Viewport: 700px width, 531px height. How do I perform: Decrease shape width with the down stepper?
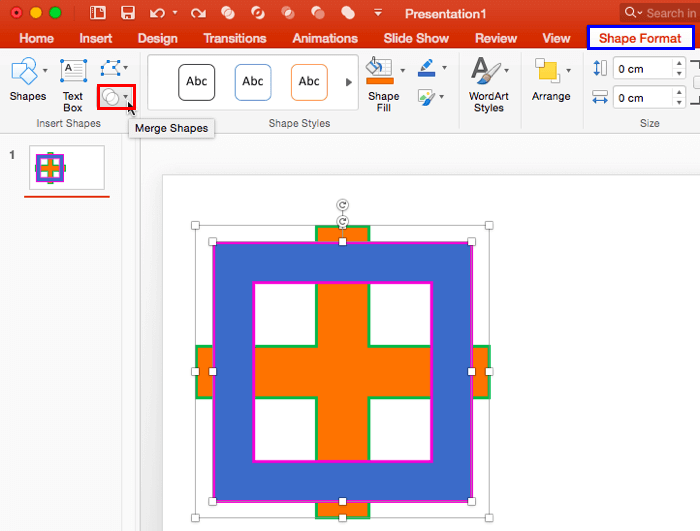pyautogui.click(x=679, y=103)
